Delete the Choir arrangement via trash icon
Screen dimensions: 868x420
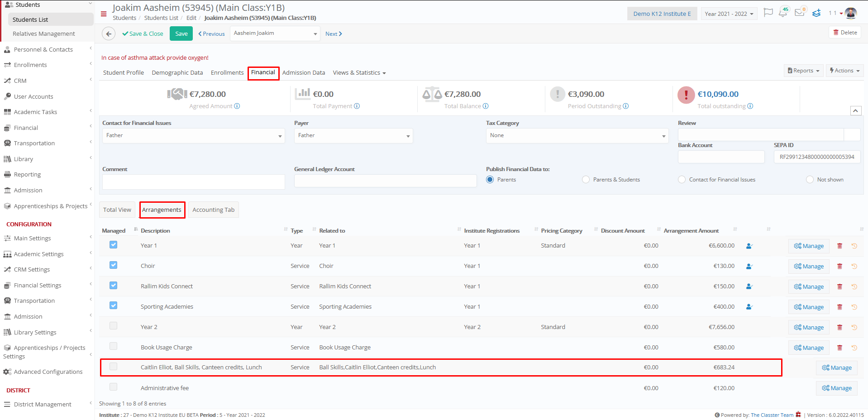click(839, 267)
